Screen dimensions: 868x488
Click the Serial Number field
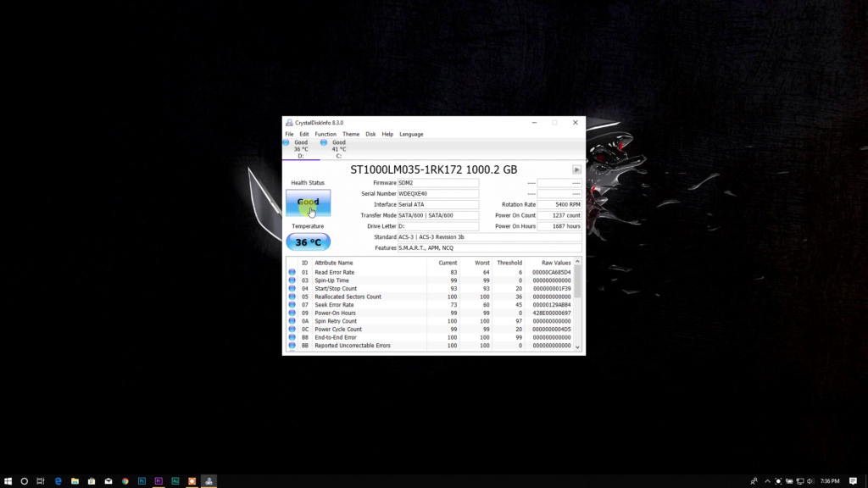click(x=438, y=194)
